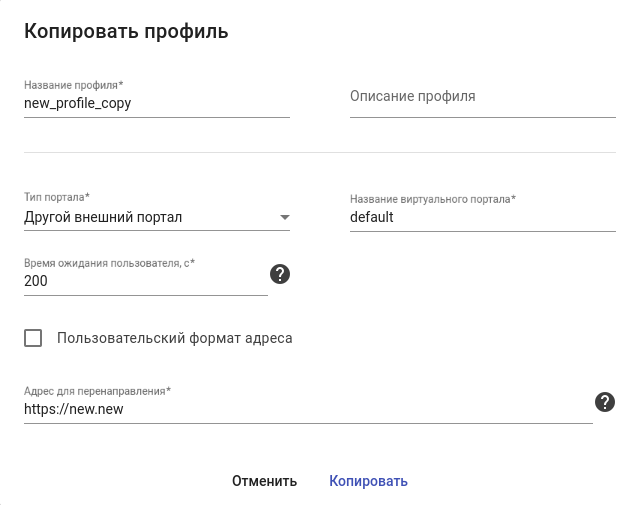Click the "Время ожидания пользователя, с*" label
Viewport: 639px width, 505px height.
click(x=109, y=263)
